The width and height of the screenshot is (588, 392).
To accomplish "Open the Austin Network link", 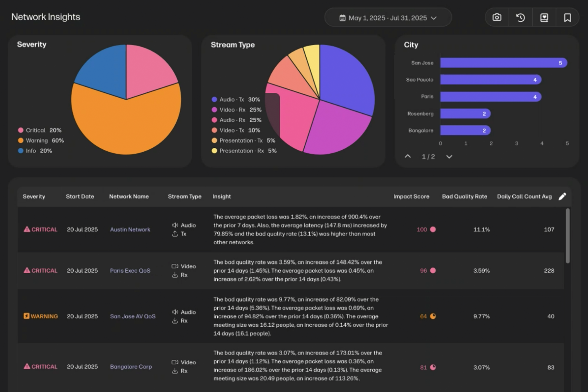I will tap(130, 229).
